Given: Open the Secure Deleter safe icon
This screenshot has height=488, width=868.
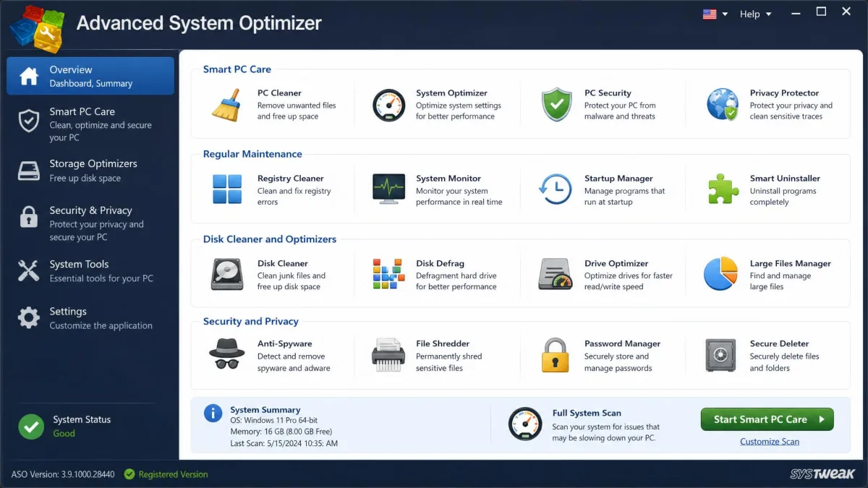Looking at the screenshot, I should click(x=720, y=355).
